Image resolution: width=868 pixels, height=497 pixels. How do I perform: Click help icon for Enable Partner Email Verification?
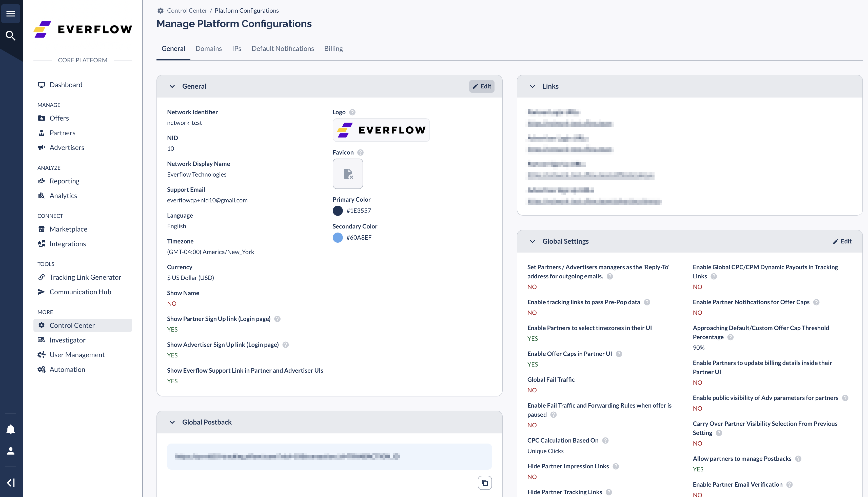(x=789, y=485)
